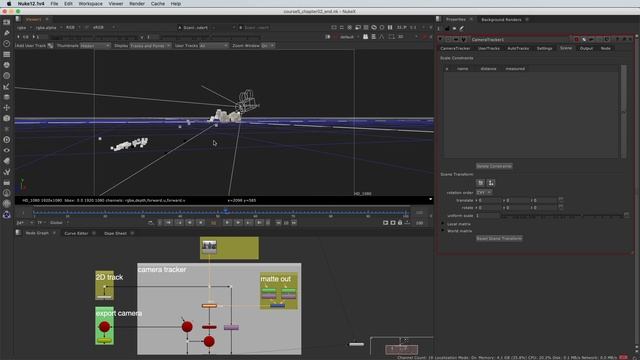Switch to the Curve Editor tab

[76, 233]
